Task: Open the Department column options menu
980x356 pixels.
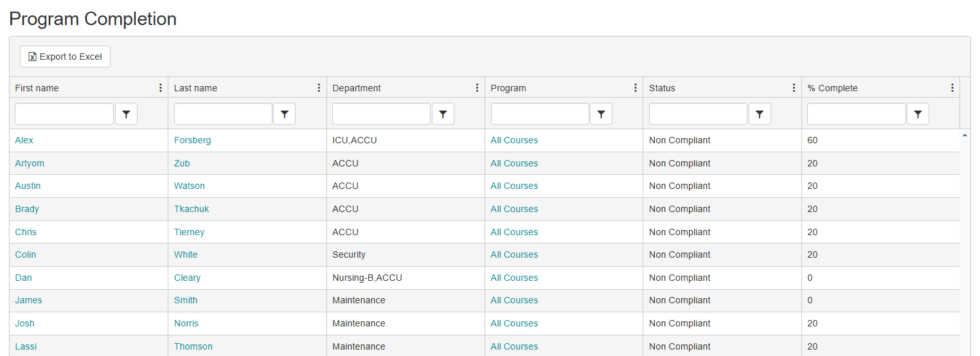Action: pos(477,88)
